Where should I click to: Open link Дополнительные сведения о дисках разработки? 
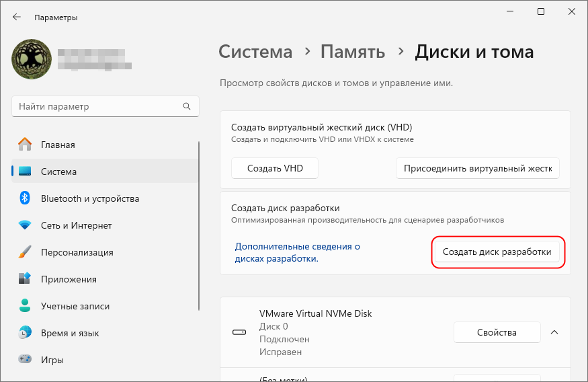(x=298, y=253)
